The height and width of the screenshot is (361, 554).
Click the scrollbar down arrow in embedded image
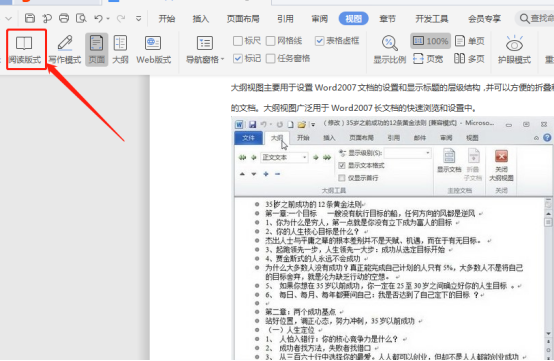[x=548, y=333]
